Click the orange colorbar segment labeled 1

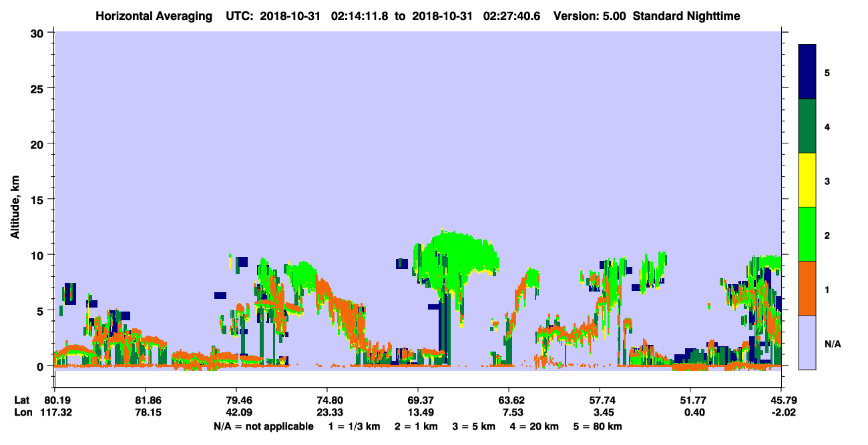click(x=807, y=288)
